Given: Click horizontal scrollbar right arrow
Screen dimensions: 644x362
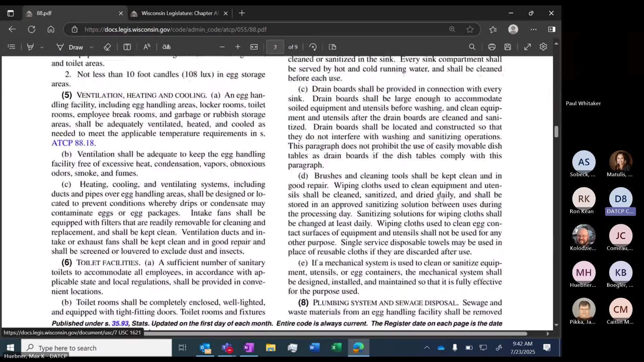Looking at the screenshot, I should [548, 334].
